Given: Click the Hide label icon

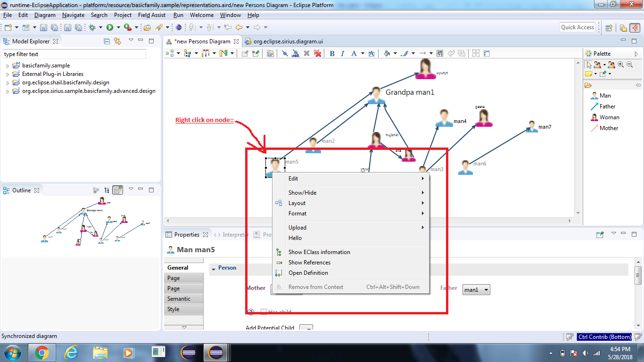Looking at the screenshot, I should (296, 53).
